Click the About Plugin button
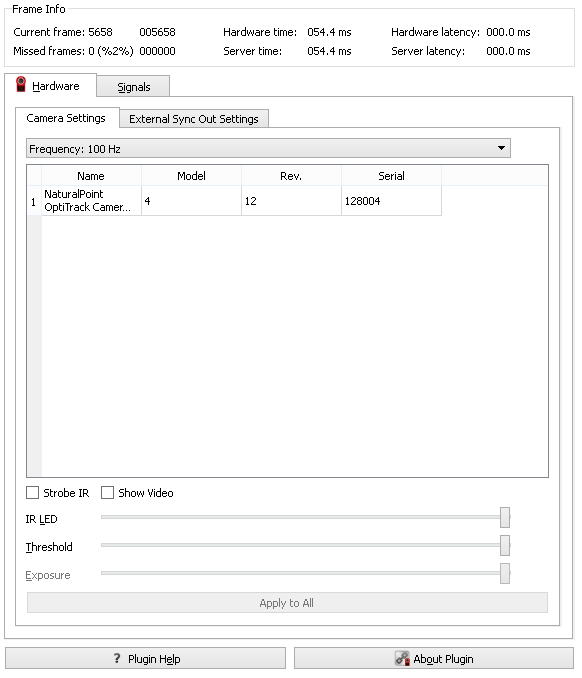 pos(434,658)
